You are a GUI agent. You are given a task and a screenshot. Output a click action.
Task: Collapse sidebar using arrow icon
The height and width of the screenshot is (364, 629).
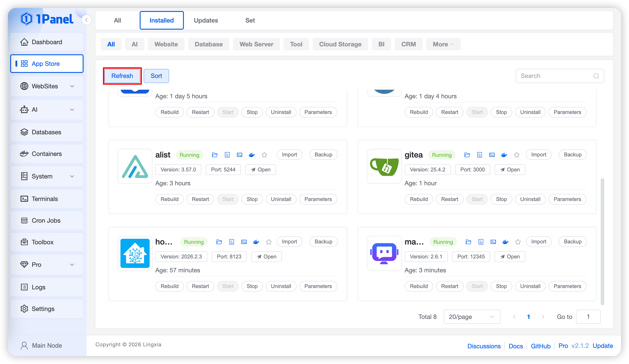click(86, 20)
